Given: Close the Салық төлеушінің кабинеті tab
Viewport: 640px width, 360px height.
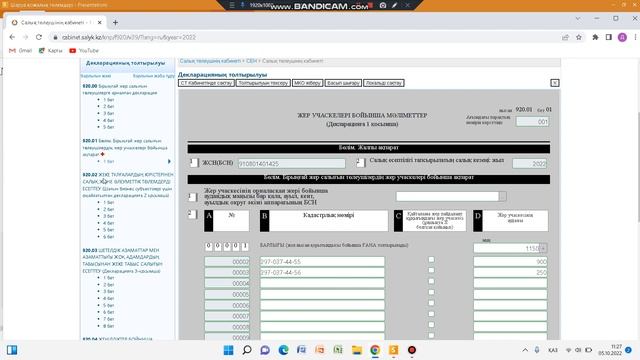Looking at the screenshot, I should click(x=100, y=22).
